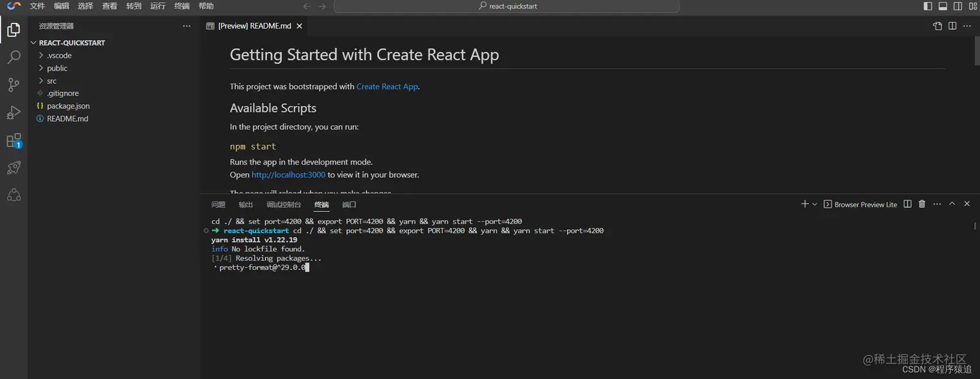Screen dimensions: 980x379
Task: Follow the Create React App link
Action: pyautogui.click(x=387, y=87)
